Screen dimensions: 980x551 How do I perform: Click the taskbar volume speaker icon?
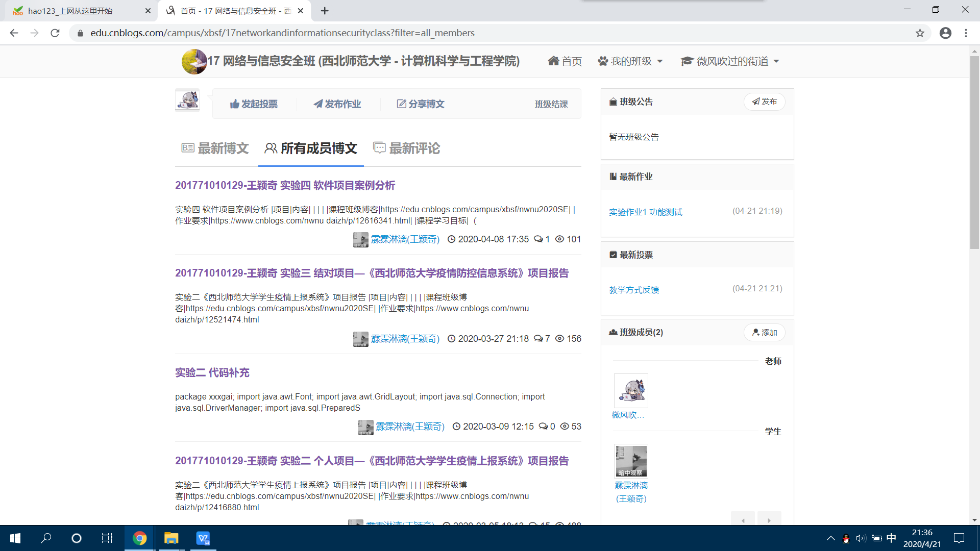tap(861, 538)
